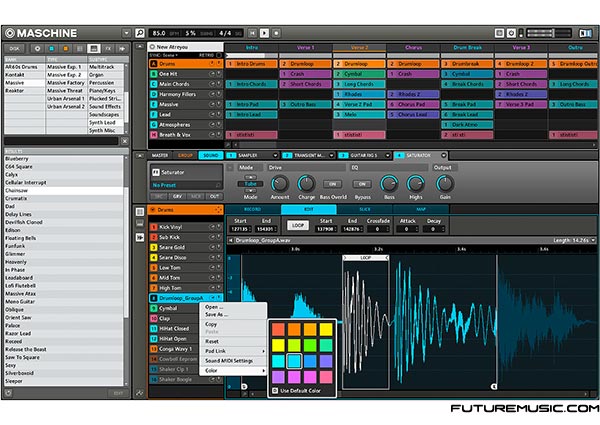Switch to the SLICE sampling tab
The height and width of the screenshot is (425, 600).
pyautogui.click(x=365, y=210)
